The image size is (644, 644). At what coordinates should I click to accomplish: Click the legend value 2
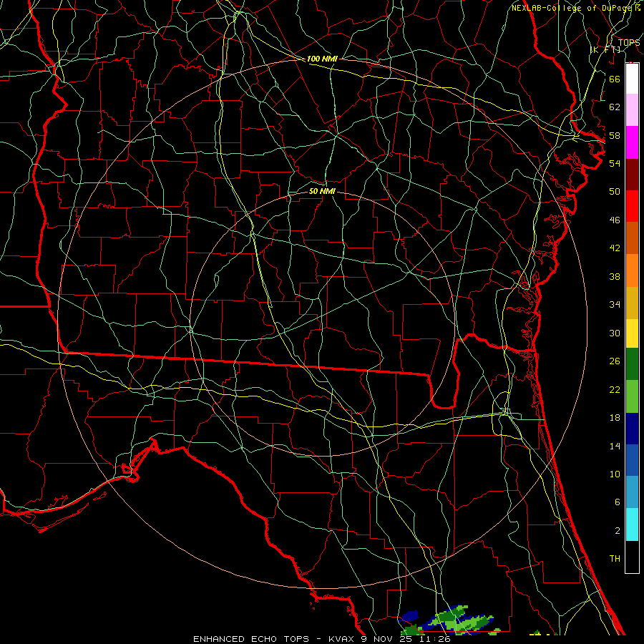(x=617, y=531)
